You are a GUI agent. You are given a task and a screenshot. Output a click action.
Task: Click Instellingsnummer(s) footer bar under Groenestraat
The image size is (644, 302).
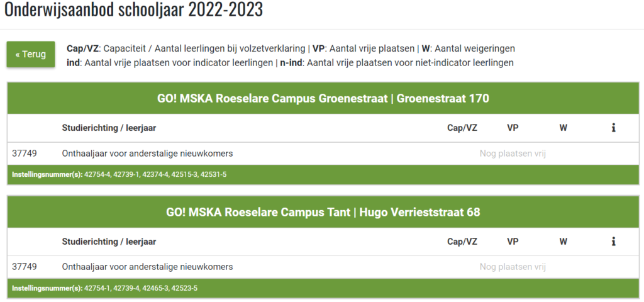tap(323, 175)
